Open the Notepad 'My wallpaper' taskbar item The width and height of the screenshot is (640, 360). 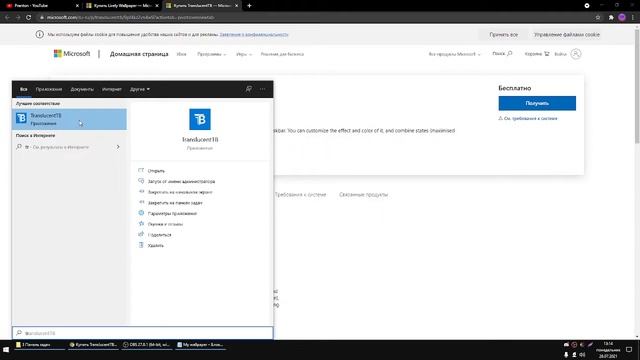(x=200, y=345)
